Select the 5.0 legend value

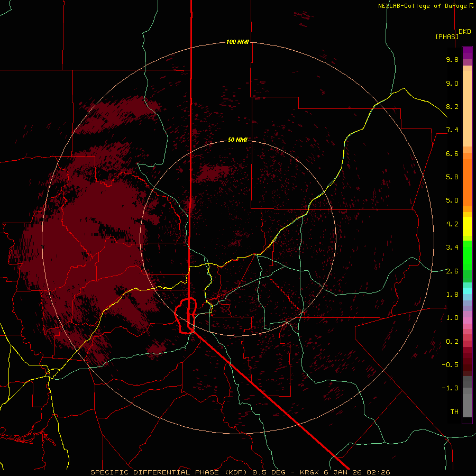(452, 200)
